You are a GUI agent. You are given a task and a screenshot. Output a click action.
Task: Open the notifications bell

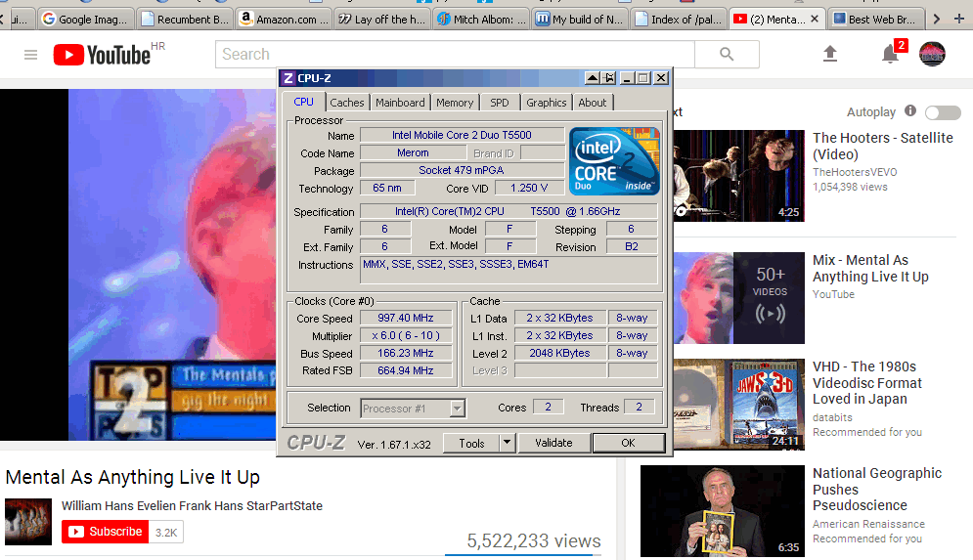point(890,54)
